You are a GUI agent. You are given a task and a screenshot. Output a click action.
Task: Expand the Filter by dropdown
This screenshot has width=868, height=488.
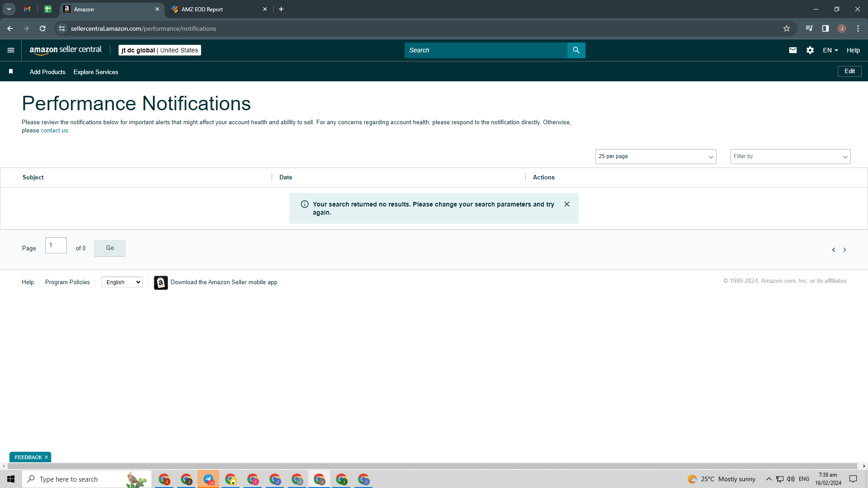(x=790, y=156)
